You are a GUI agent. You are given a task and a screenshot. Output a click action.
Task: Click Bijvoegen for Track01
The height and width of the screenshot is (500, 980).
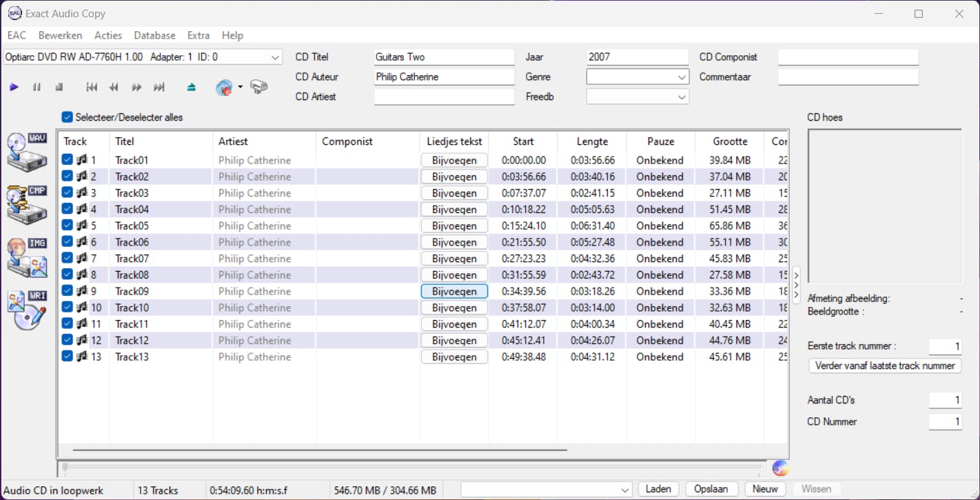coord(454,160)
